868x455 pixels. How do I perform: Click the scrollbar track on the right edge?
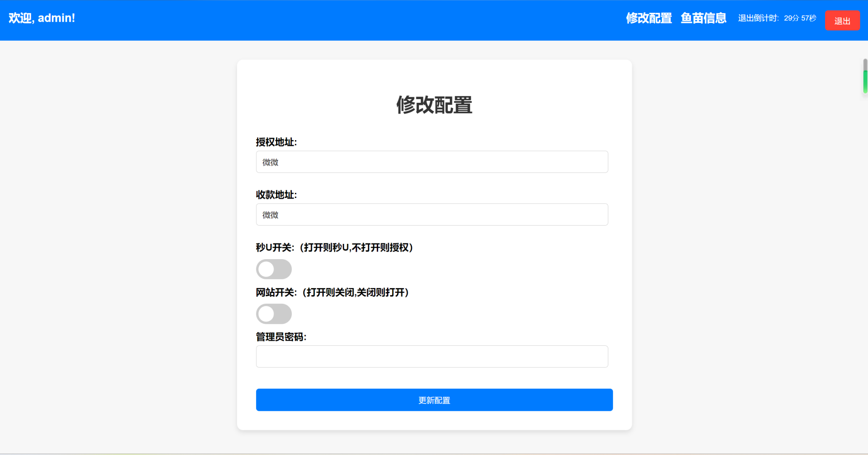pyautogui.click(x=865, y=79)
